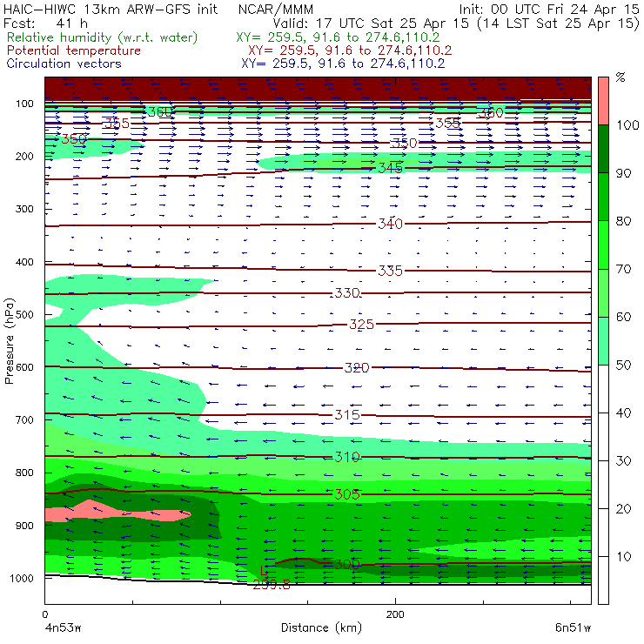Click the '1000' pressure axis label
This screenshot has height=644, width=644.
pos(22,578)
